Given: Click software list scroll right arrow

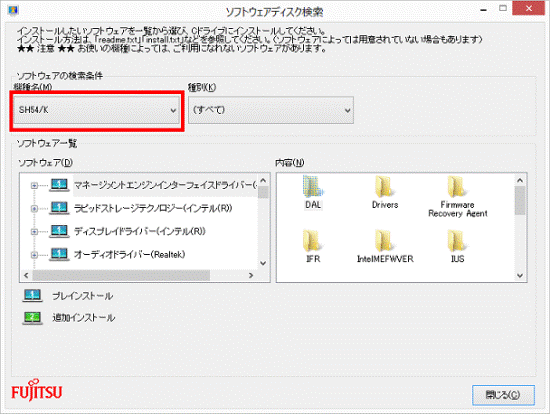Looking at the screenshot, I should coord(251,275).
